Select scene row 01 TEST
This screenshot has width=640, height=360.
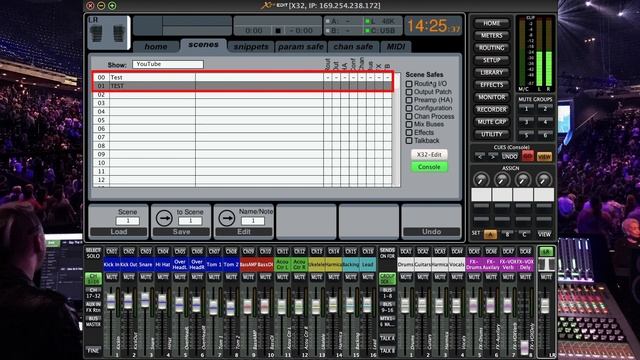(x=242, y=86)
